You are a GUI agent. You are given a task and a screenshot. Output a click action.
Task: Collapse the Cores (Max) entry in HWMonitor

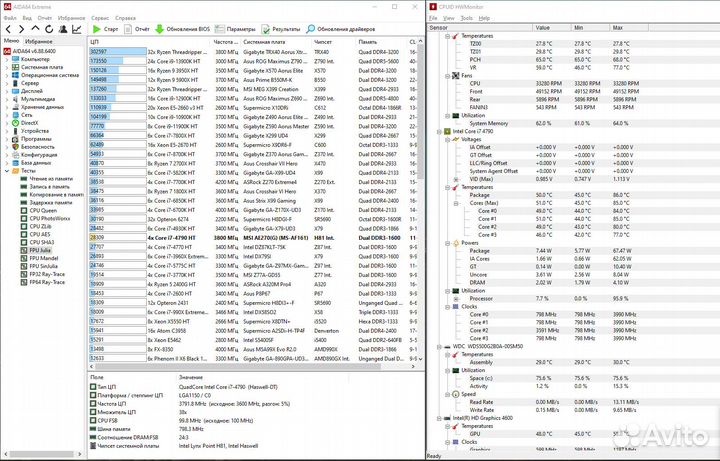click(456, 203)
